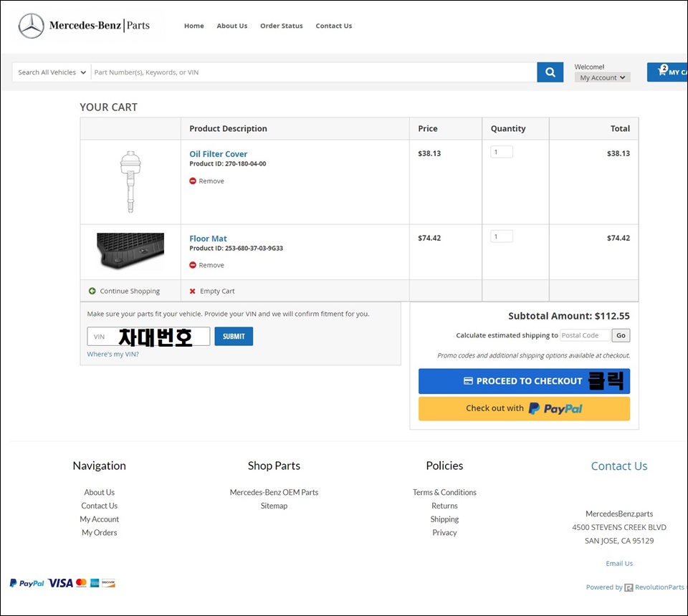Submit the VIN with SUBMIT button
688x616 pixels.
pos(234,336)
